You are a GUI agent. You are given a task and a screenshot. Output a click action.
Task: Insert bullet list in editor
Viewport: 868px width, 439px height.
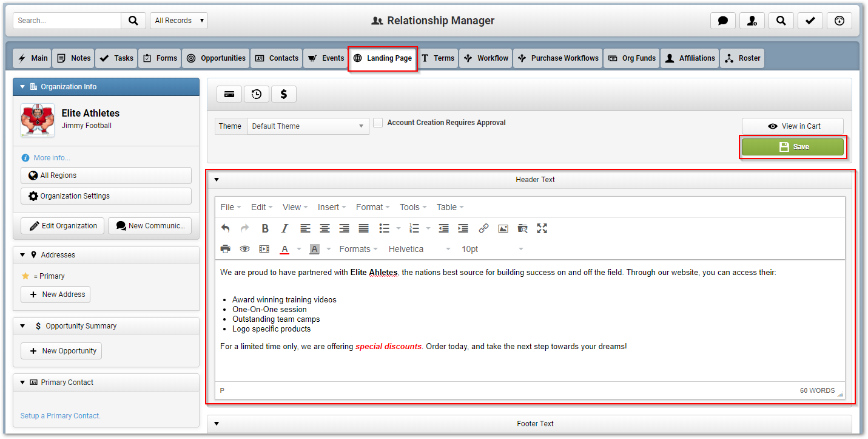click(384, 228)
